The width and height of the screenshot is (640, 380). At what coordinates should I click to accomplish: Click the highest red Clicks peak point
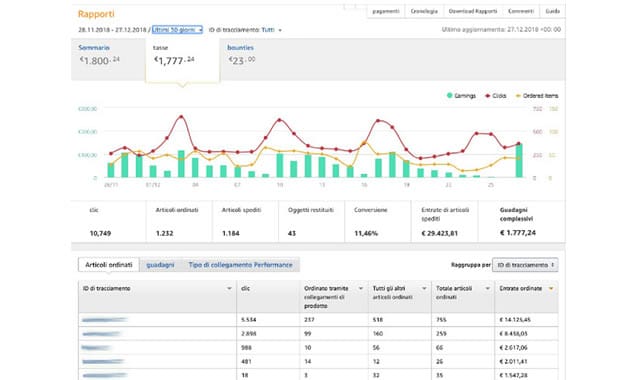(x=181, y=117)
